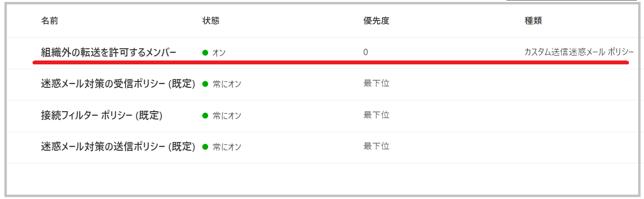
Task: Open 迷惑メール対策の受信ポリシー (既定)
Action: click(118, 84)
